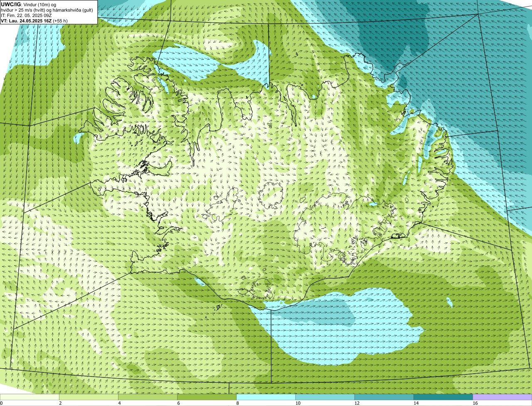Click the '8' tick label on the color scale

[238, 403]
